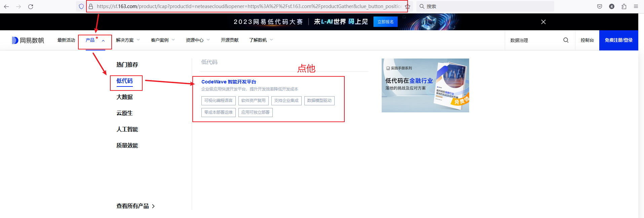Open 开源贡献 navigation item
Image resolution: width=644 pixels, height=218 pixels.
click(x=230, y=40)
